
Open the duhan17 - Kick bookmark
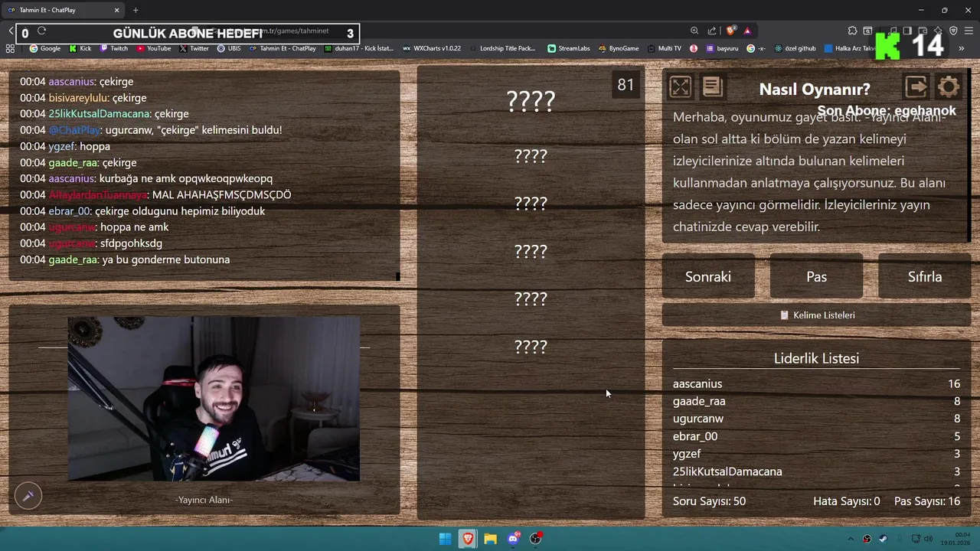[x=358, y=48]
